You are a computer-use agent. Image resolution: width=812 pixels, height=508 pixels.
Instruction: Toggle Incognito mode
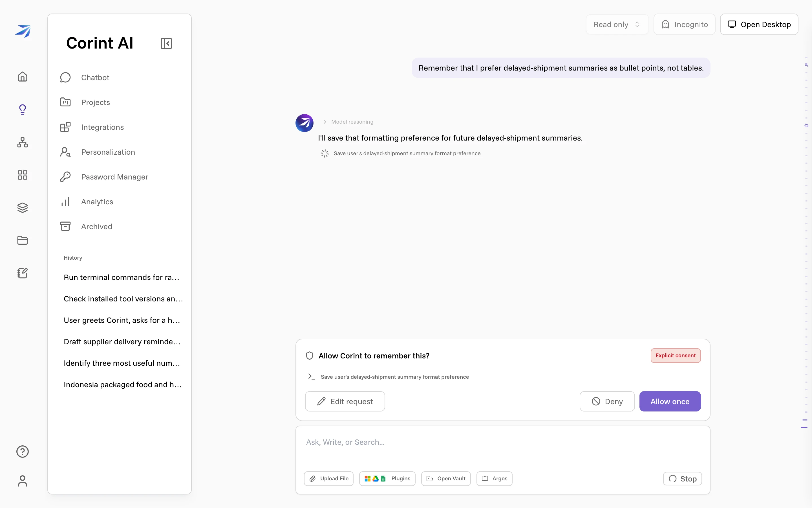click(x=684, y=25)
